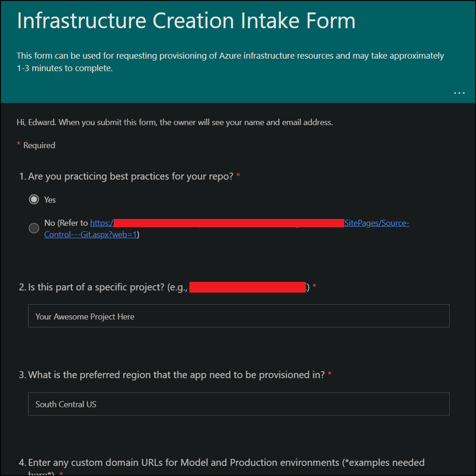This screenshot has width=476, height=476.
Task: Click the red asterisk beside question 3
Action: (330, 375)
